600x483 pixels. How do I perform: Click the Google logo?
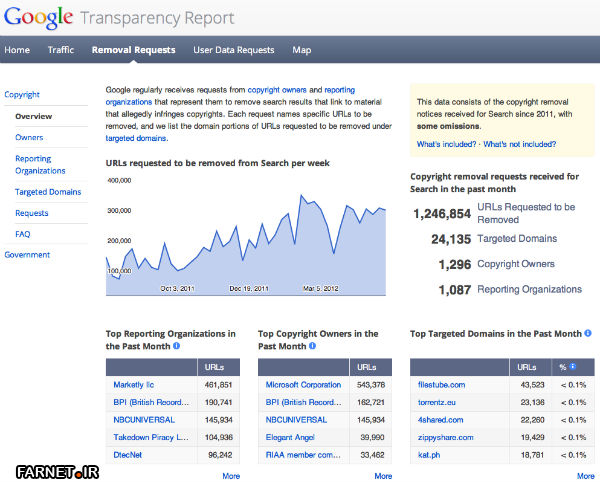coord(38,17)
